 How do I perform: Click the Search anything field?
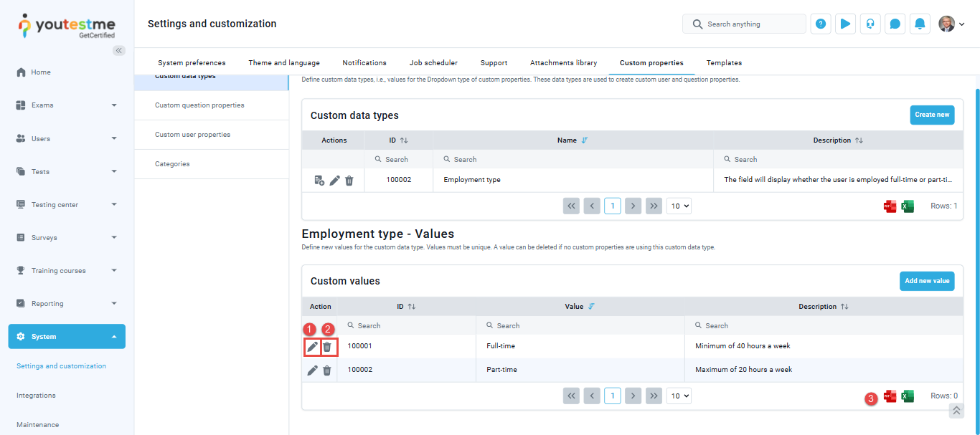click(750, 24)
